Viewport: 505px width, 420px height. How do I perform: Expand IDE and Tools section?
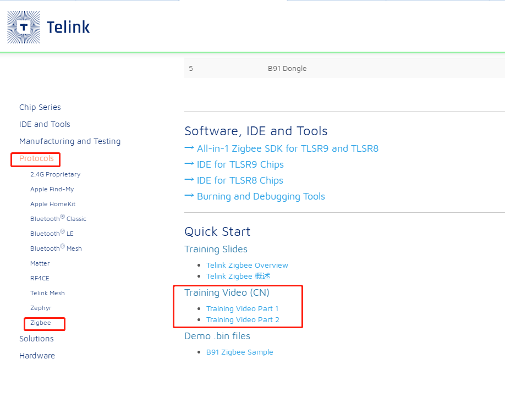click(45, 124)
